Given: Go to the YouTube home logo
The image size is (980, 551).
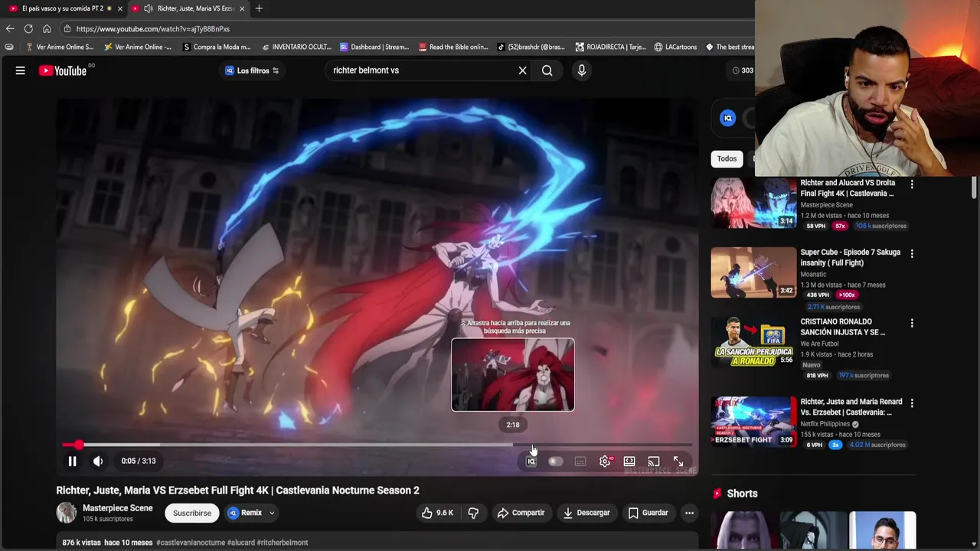Looking at the screenshot, I should (63, 70).
